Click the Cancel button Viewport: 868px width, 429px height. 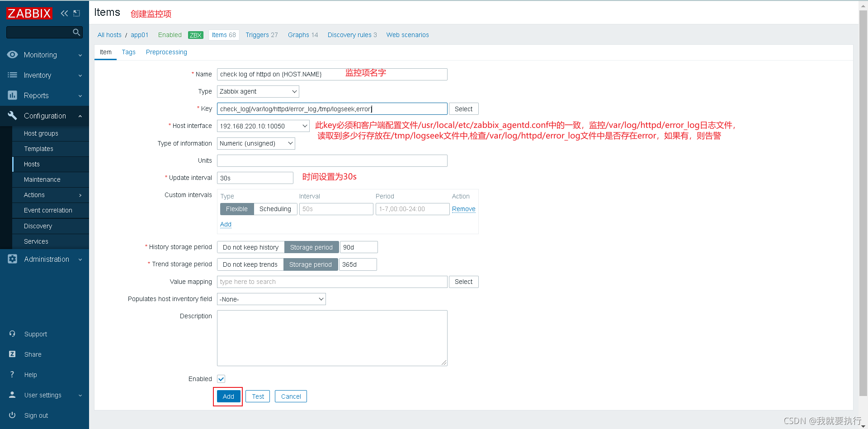pos(291,396)
